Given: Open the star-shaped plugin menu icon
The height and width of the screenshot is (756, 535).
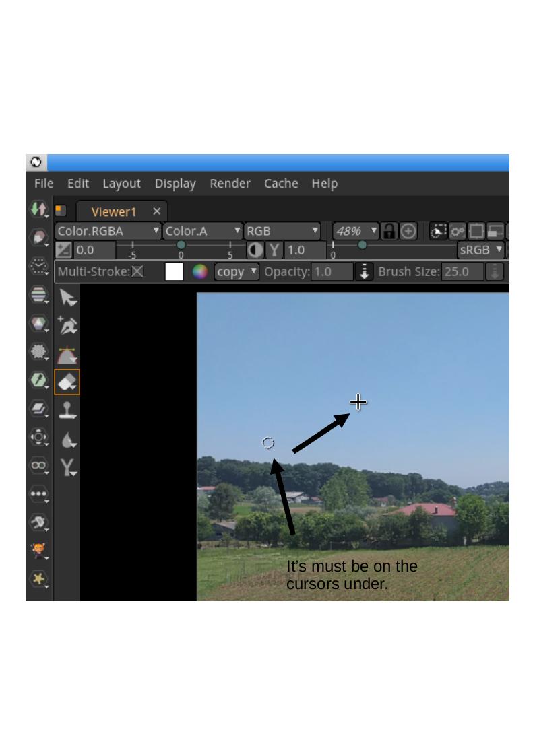Looking at the screenshot, I should pos(38,578).
